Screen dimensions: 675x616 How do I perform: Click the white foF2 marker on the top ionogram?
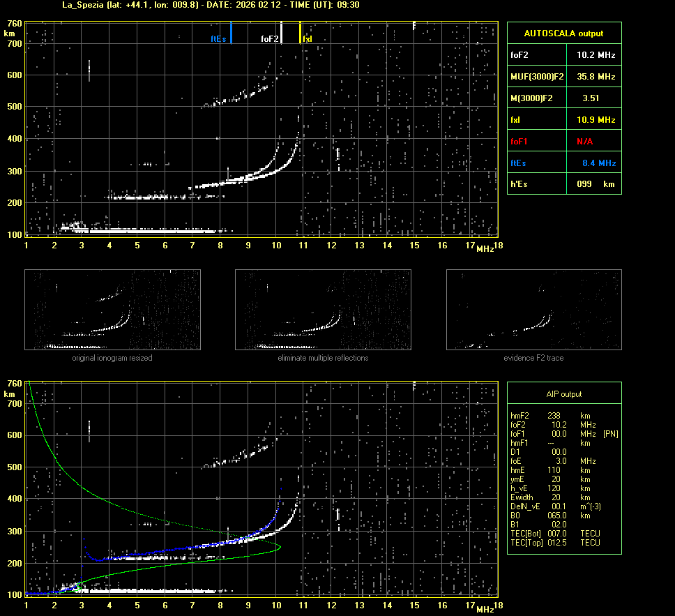pos(281,33)
